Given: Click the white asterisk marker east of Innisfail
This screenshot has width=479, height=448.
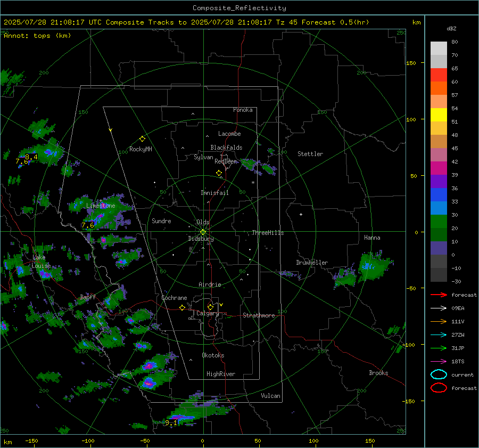Looking at the screenshot, I should [253, 183].
